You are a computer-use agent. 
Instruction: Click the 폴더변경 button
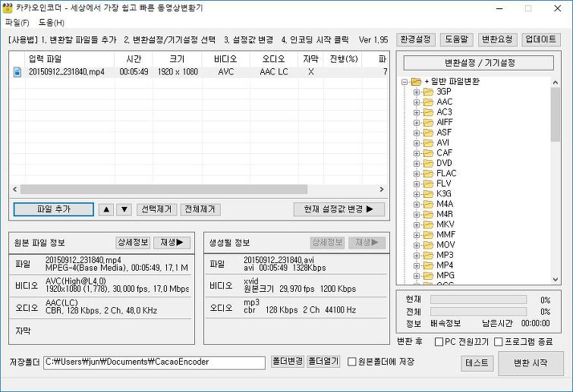pos(288,362)
